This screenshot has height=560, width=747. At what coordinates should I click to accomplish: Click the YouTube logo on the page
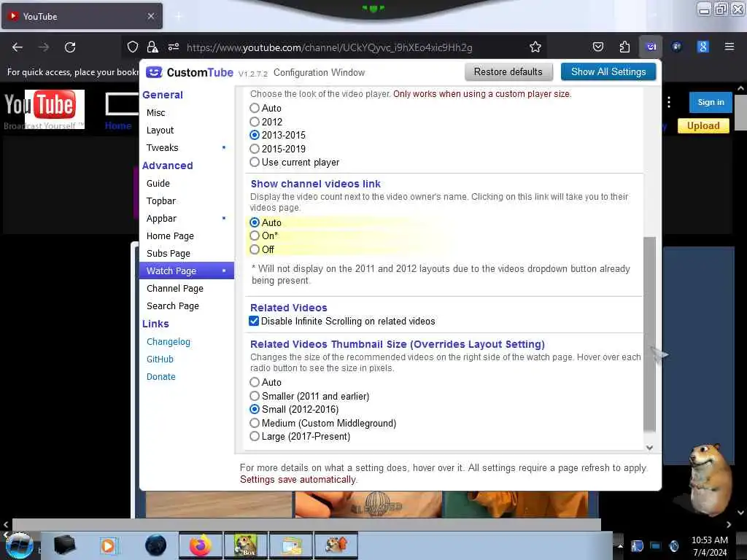click(44, 109)
